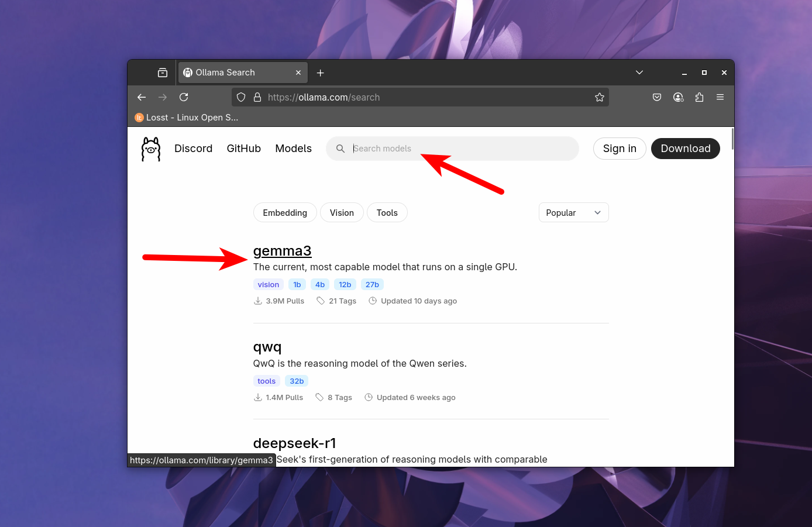This screenshot has width=812, height=527.
Task: Open the site security padlock icon
Action: [257, 97]
